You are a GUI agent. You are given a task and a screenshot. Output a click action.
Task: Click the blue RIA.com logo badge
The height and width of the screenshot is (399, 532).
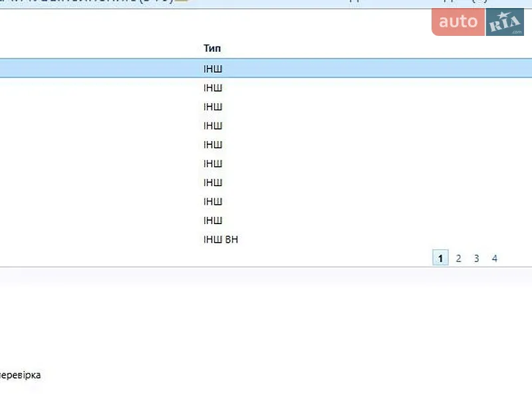[x=505, y=22]
